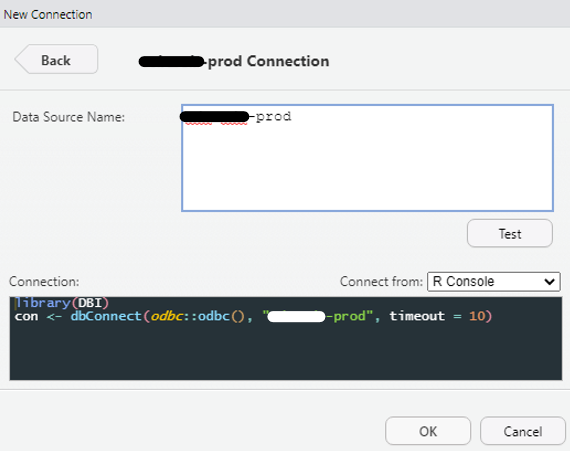Click the dbConnect function name in code
Image resolution: width=570 pixels, height=451 pixels.
(x=106, y=316)
